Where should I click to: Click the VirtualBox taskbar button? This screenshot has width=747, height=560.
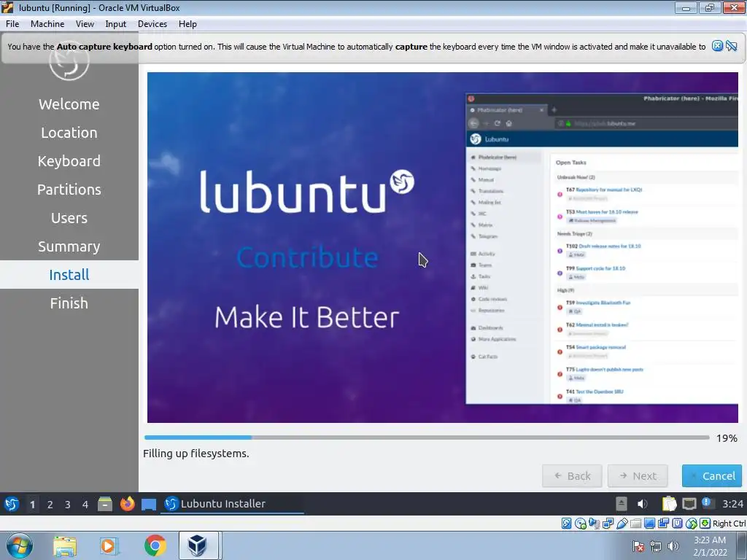197,545
